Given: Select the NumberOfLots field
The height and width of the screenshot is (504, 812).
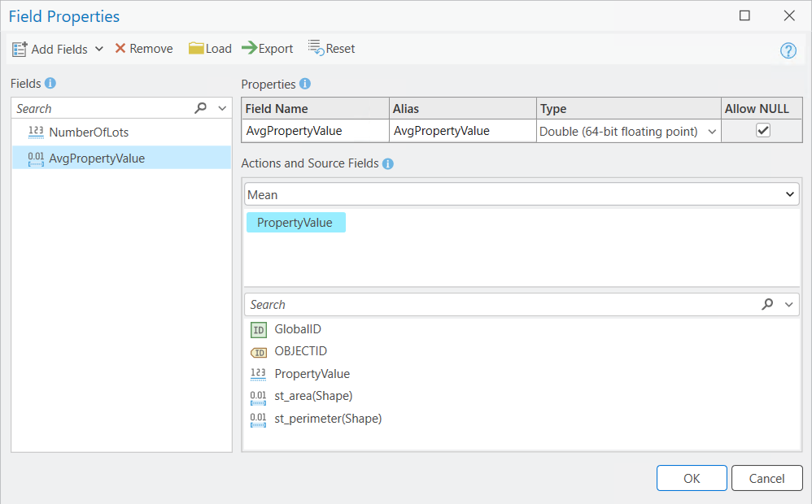Looking at the screenshot, I should [89, 132].
